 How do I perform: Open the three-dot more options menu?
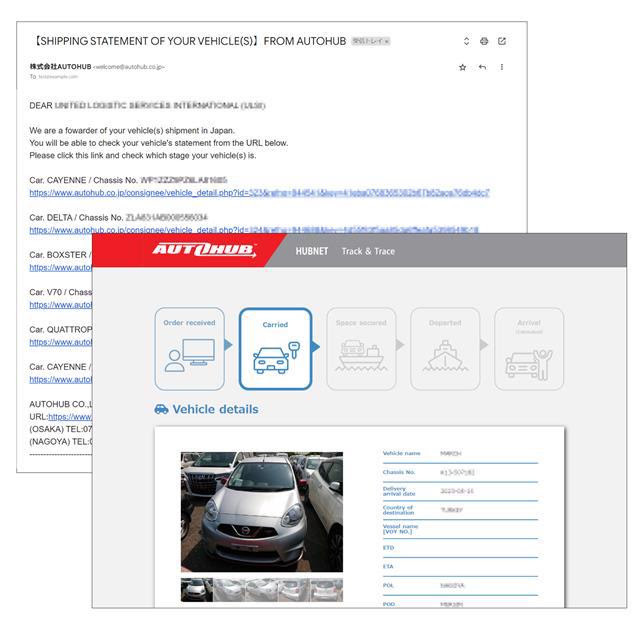[502, 67]
